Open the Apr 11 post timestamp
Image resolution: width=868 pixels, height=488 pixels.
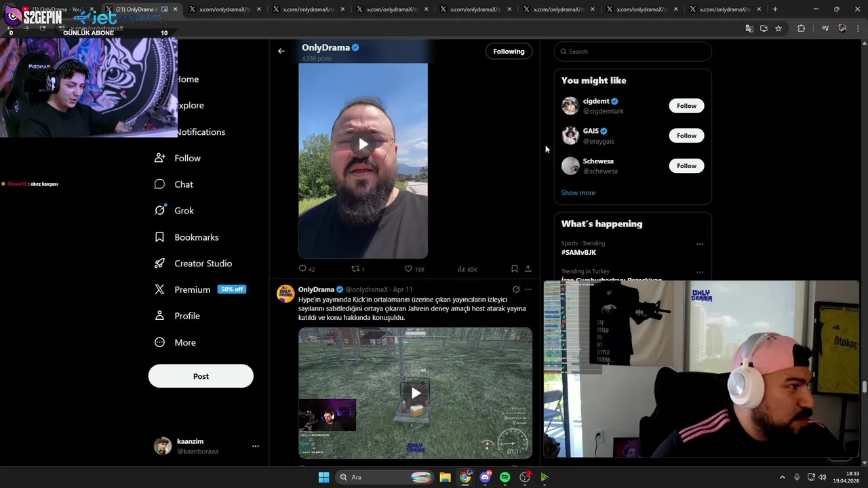pos(403,289)
